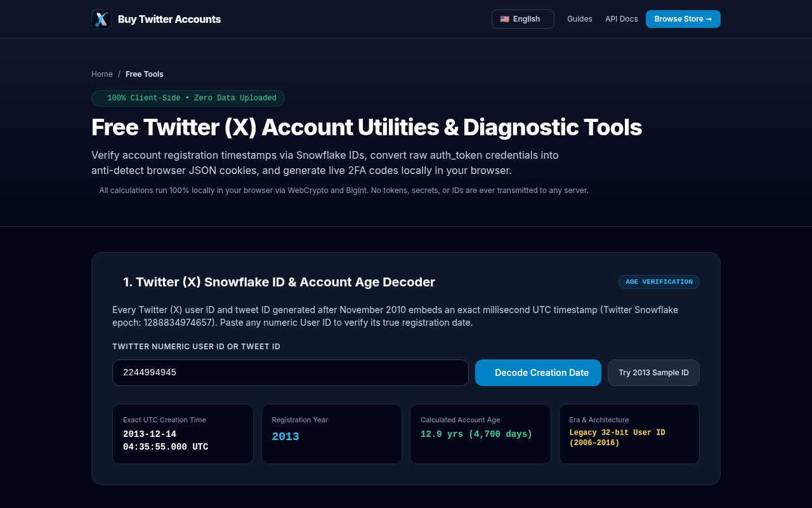
Task: Select the 12.9 yrs account age value
Action: (x=476, y=434)
